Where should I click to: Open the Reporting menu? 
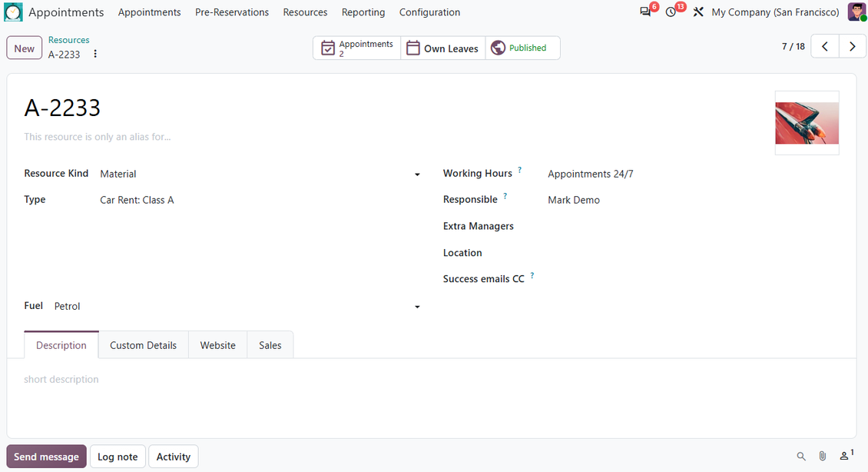coord(363,12)
